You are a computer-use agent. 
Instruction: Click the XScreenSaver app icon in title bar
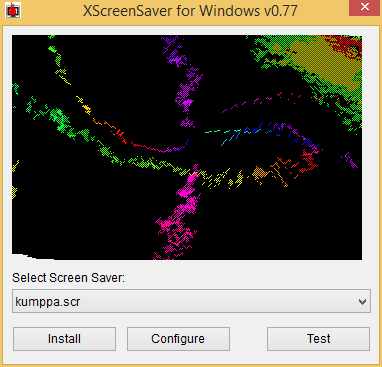[13, 10]
